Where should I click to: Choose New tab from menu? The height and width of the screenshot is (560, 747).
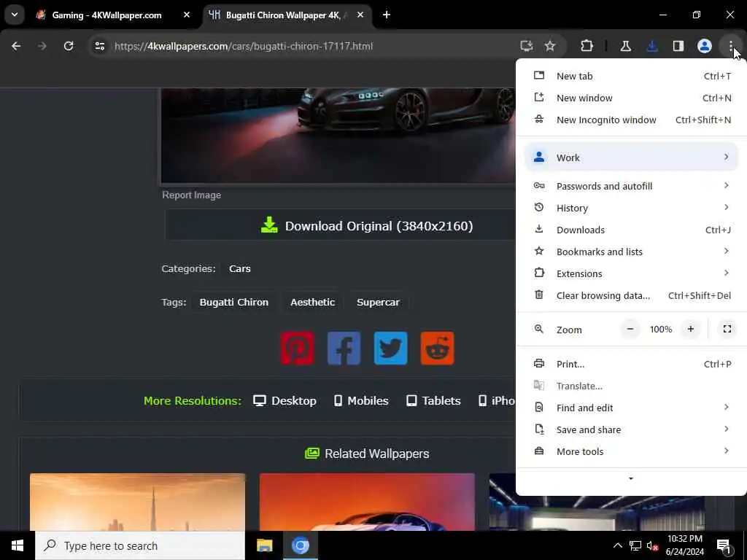(631, 76)
